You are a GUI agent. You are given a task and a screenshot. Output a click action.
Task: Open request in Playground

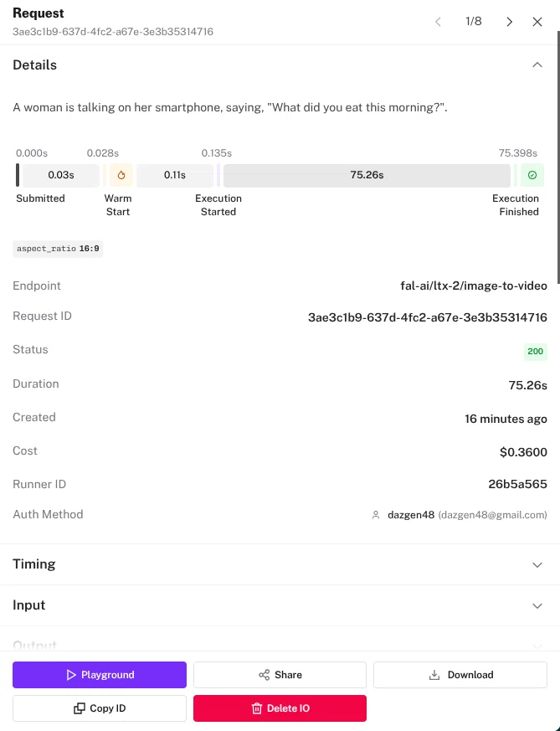coord(100,675)
